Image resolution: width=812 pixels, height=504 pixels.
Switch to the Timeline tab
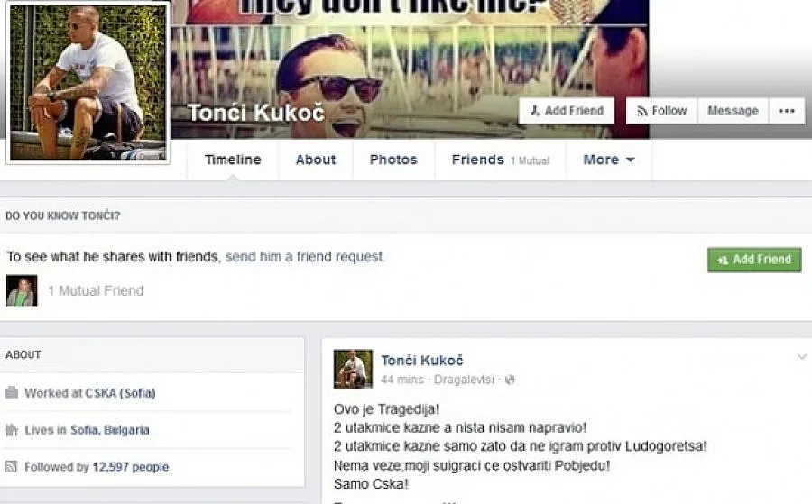pos(233,160)
